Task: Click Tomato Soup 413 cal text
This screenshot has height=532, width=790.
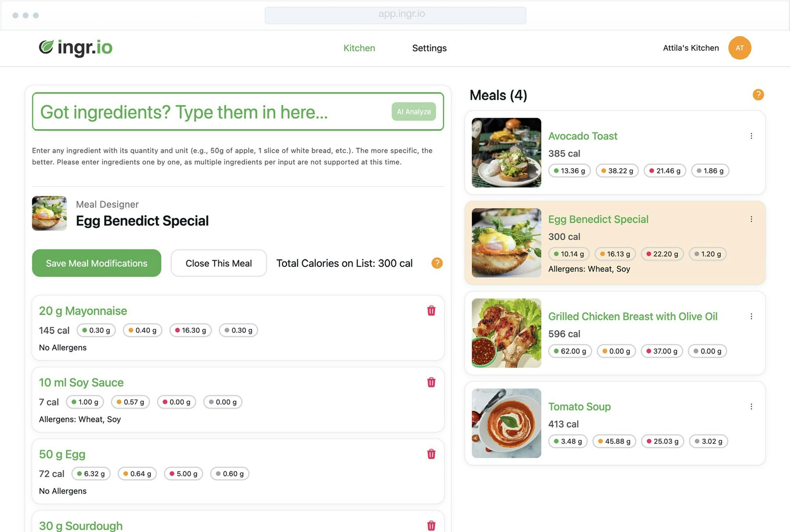Action: click(564, 424)
